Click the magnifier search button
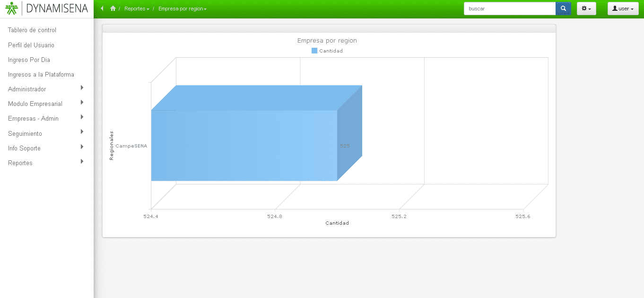 (x=563, y=9)
